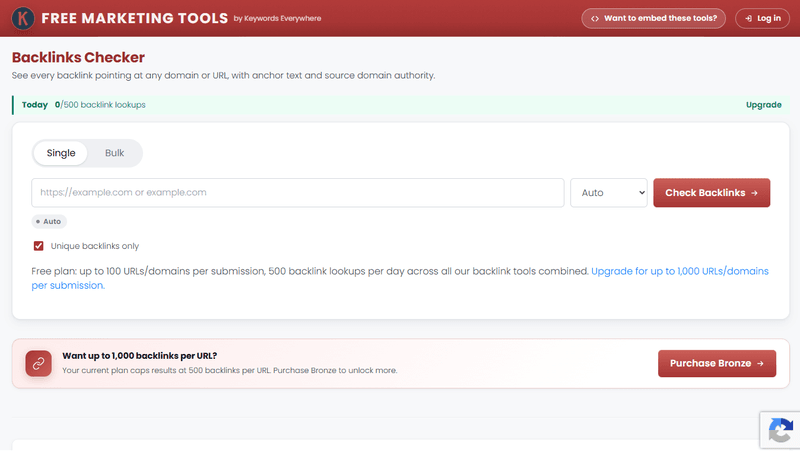Click the Want to embed these tools button

click(x=654, y=18)
